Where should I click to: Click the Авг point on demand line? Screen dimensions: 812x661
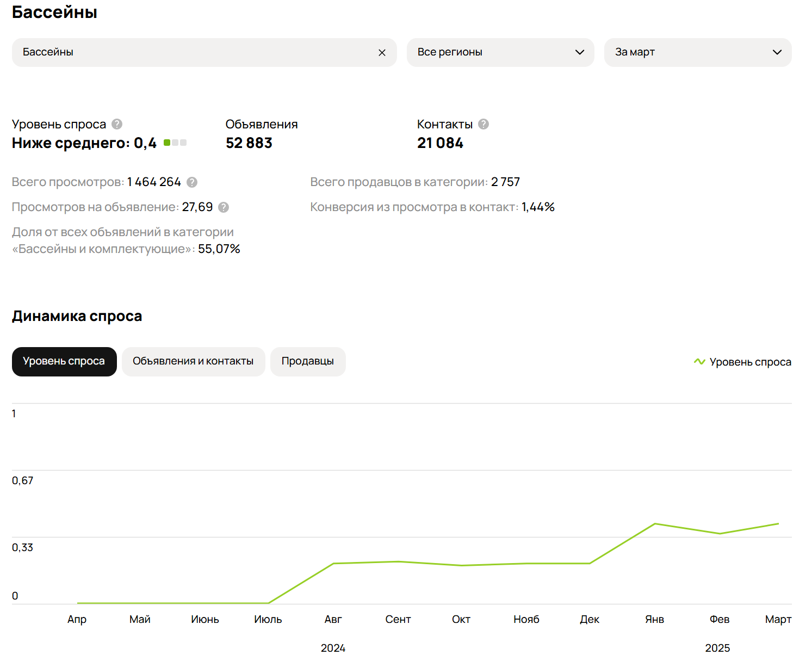click(333, 563)
